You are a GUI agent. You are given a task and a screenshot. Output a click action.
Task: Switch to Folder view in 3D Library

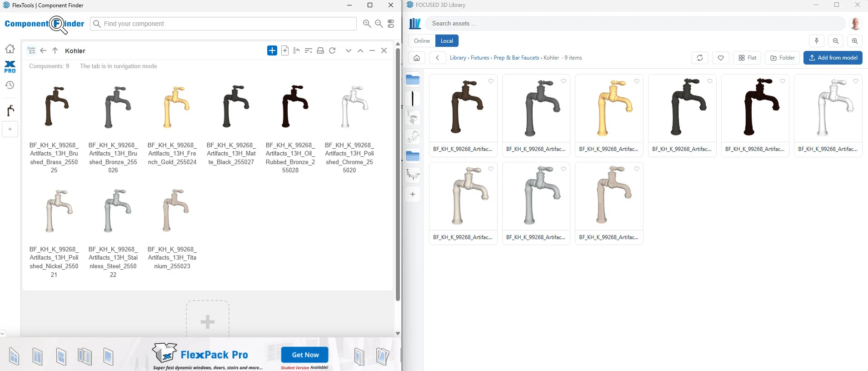(x=783, y=58)
